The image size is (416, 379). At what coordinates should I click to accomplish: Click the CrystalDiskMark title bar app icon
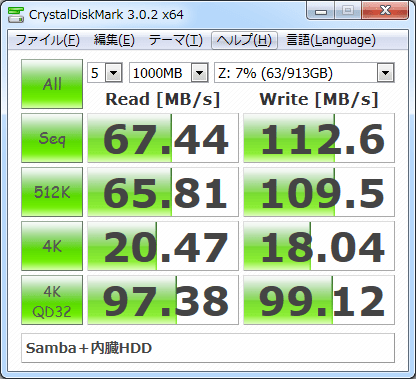point(15,14)
